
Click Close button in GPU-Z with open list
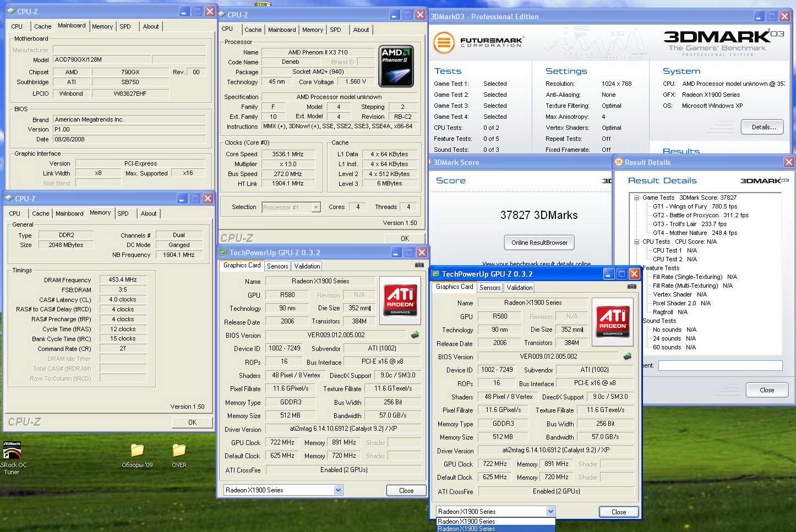tap(619, 512)
